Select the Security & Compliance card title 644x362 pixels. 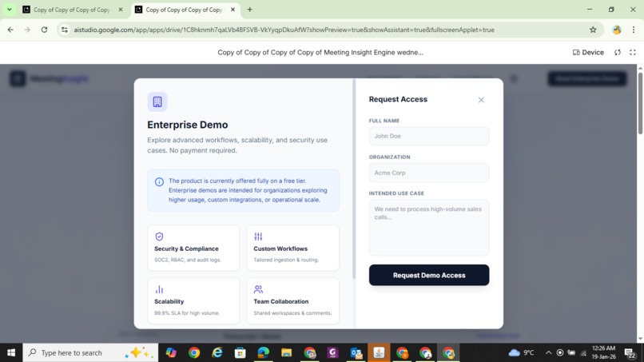(x=186, y=249)
